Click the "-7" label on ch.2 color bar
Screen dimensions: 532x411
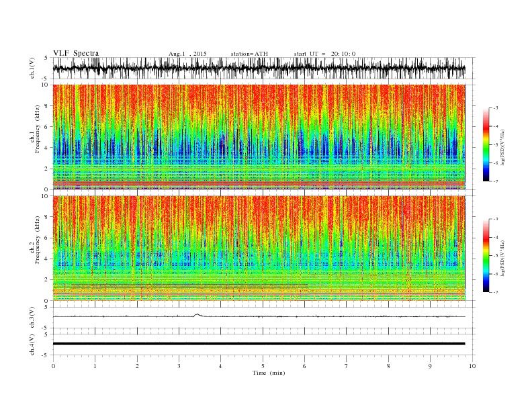pyautogui.click(x=496, y=292)
